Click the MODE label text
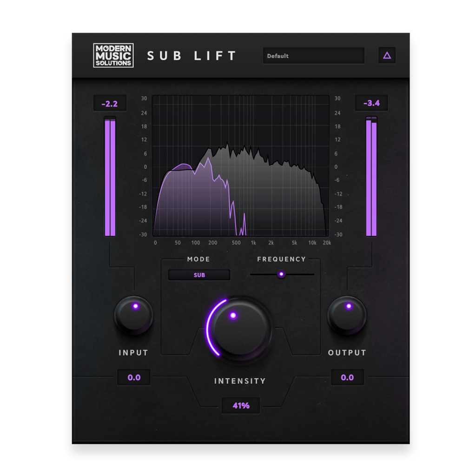Viewport: 476px width, 476px height. [198, 259]
